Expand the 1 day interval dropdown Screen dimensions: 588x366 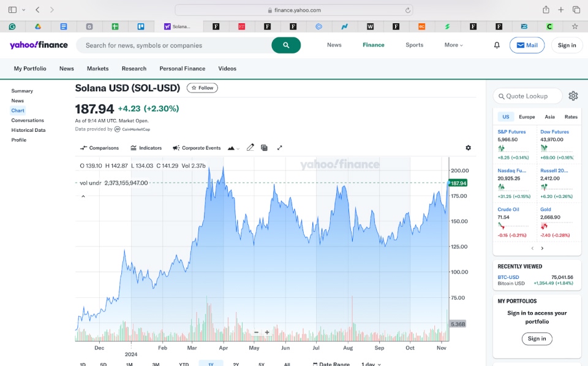point(371,364)
